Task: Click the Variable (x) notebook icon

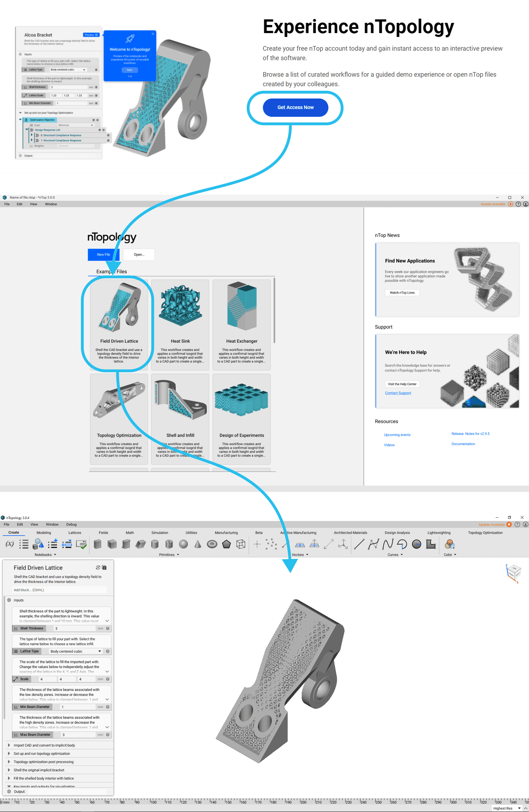Action: tap(10, 544)
